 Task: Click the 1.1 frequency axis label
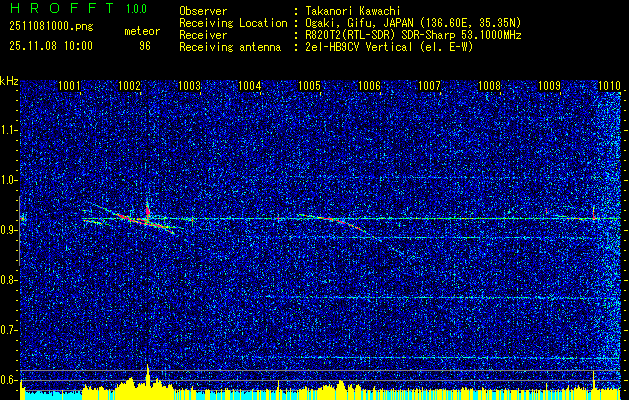click(9, 130)
